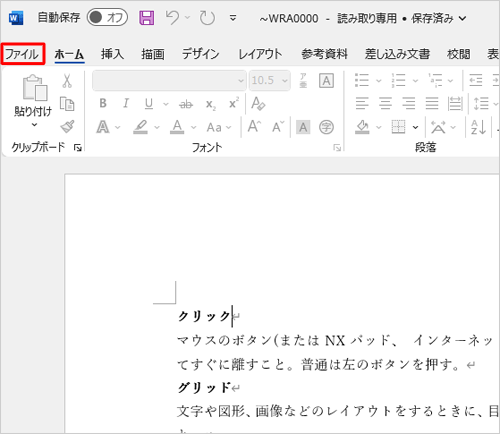500x434 pixels.
Task: Toggle Bold formatting
Action: click(x=103, y=103)
